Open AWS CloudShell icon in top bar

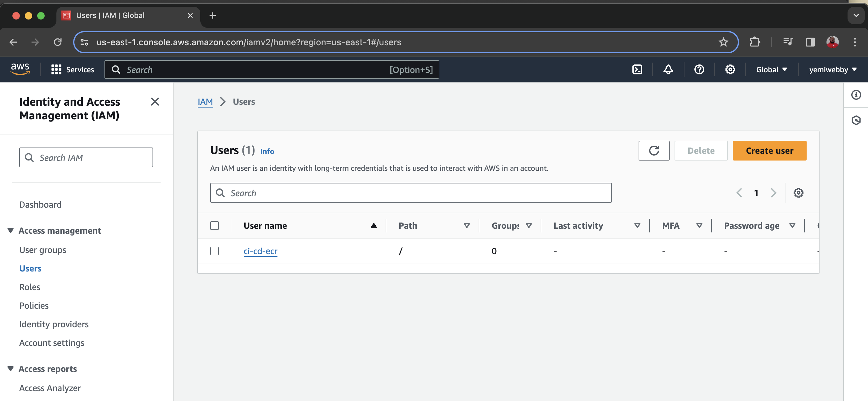click(x=637, y=69)
